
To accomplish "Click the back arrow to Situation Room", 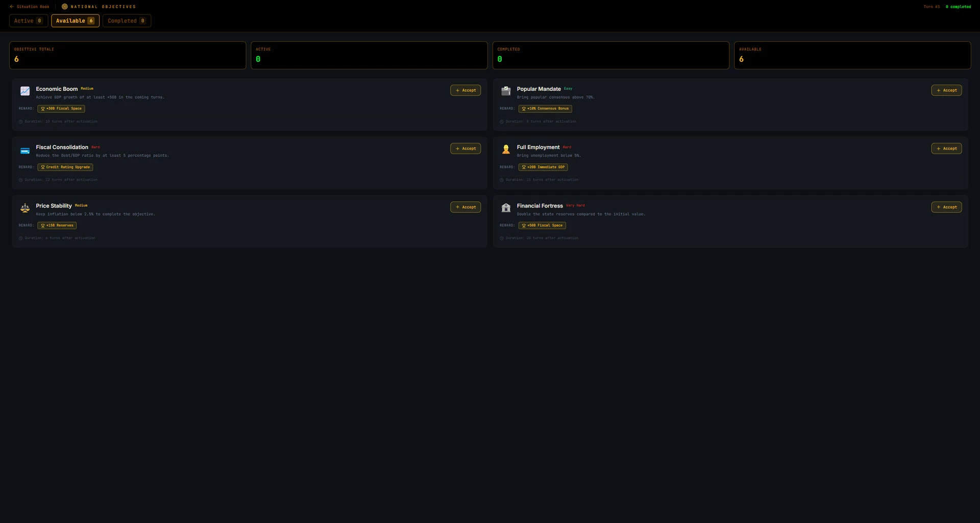I will click(x=12, y=7).
